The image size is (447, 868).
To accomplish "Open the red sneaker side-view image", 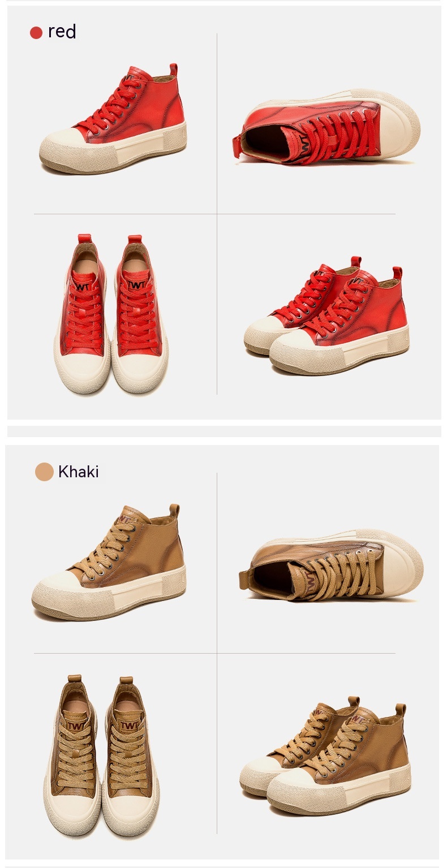I will 113,119.
